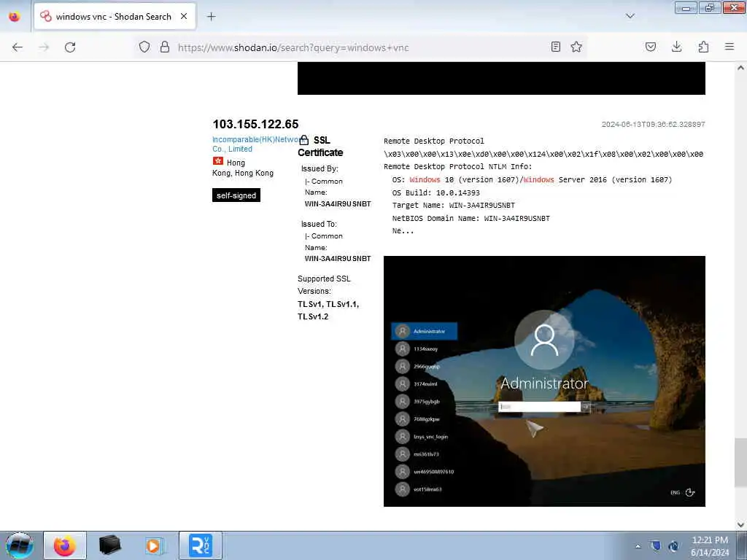This screenshot has height=560, width=747.
Task: Open Incomparable(HK)Network Co., Limited link
Action: [255, 144]
